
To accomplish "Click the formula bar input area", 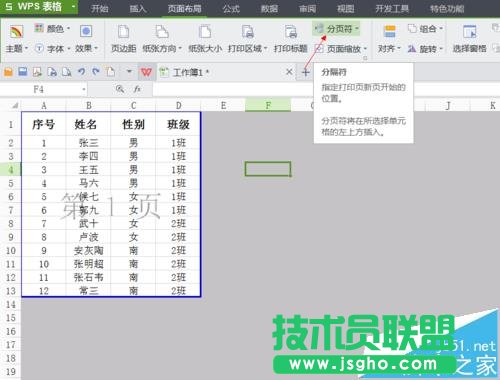I will (x=326, y=89).
